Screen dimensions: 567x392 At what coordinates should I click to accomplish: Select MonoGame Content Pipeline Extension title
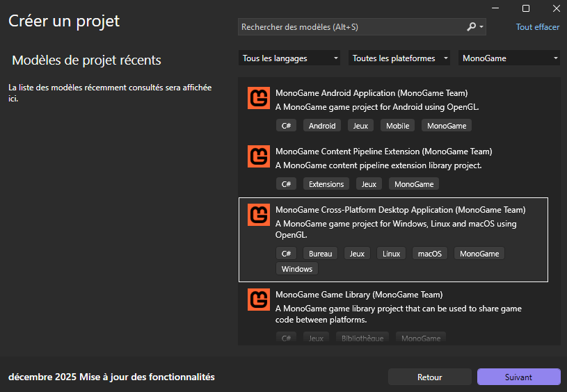tap(383, 152)
